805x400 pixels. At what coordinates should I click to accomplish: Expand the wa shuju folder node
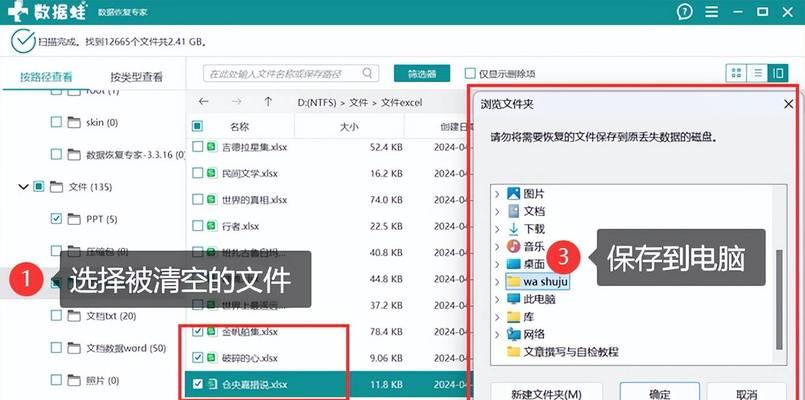497,282
